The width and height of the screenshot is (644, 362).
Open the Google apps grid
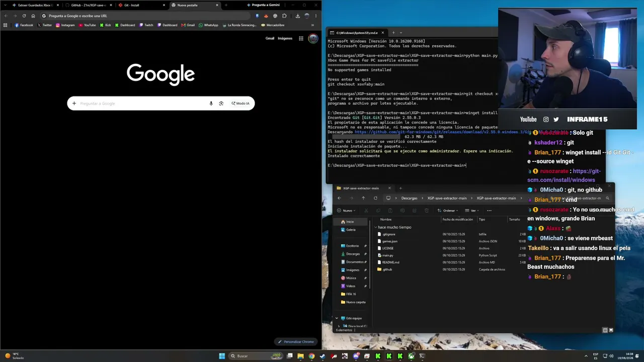point(301,38)
